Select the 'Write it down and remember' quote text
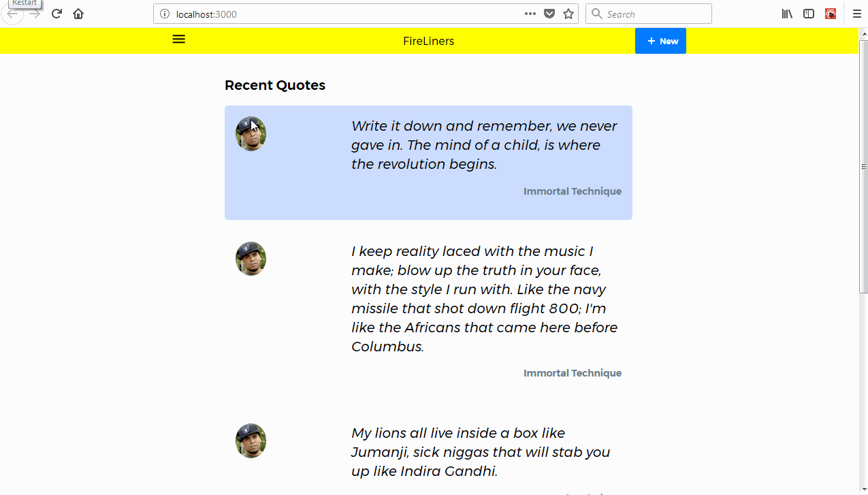The image size is (868, 495). (484, 145)
